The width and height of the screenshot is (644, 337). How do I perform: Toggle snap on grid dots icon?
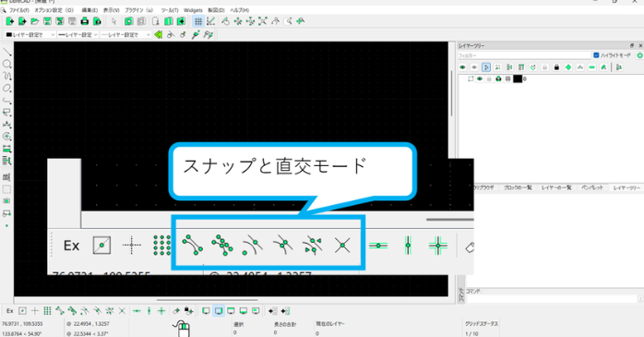[x=47, y=311]
